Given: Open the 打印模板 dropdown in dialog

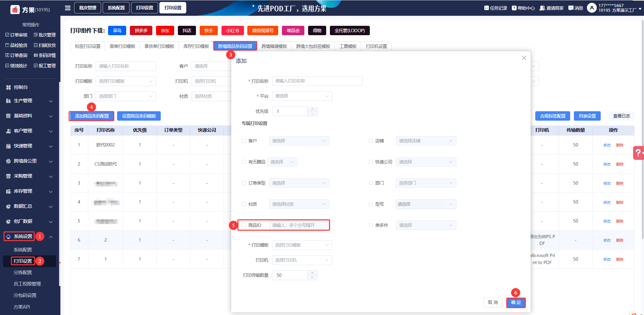Looking at the screenshot, I should tap(302, 245).
